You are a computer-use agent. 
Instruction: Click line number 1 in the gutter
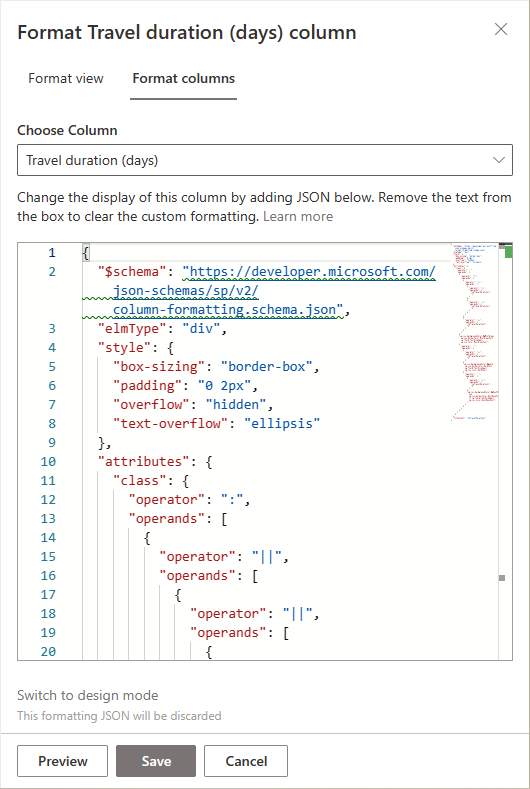click(x=52, y=253)
